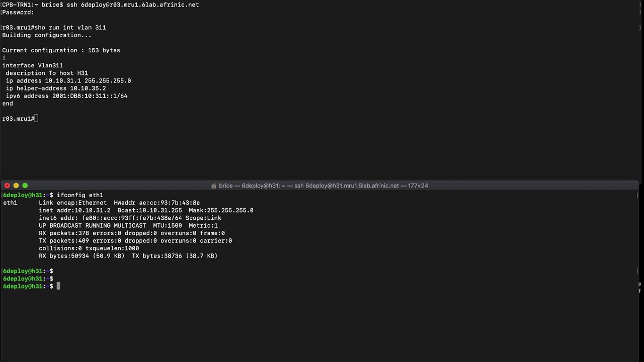Click the HWaddr ae:cc:93:7b:43:8e value
The height and width of the screenshot is (362, 644).
(x=157, y=203)
